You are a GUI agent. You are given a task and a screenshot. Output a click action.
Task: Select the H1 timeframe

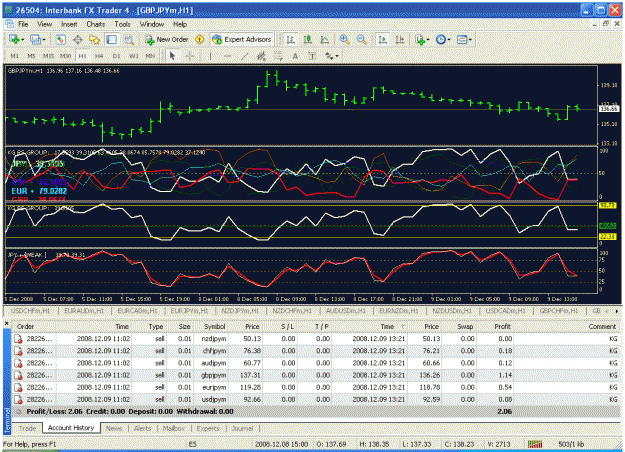tap(82, 56)
